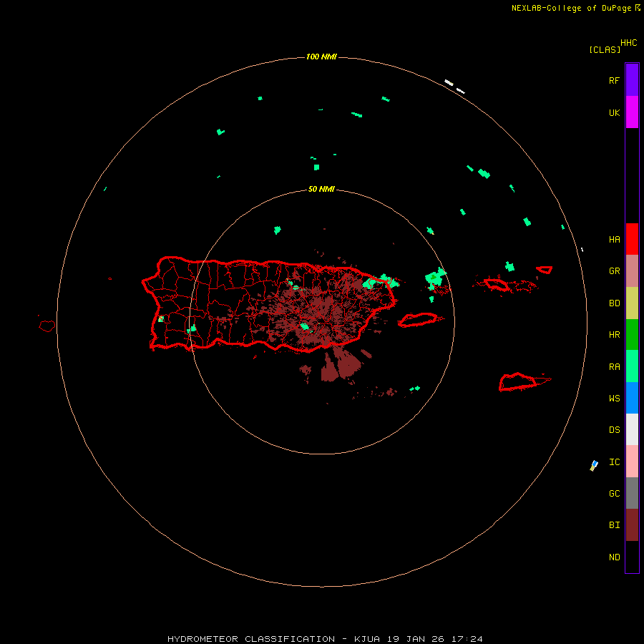644x644 pixels.
Task: Click the 100 NMI range ring label
Action: point(321,57)
